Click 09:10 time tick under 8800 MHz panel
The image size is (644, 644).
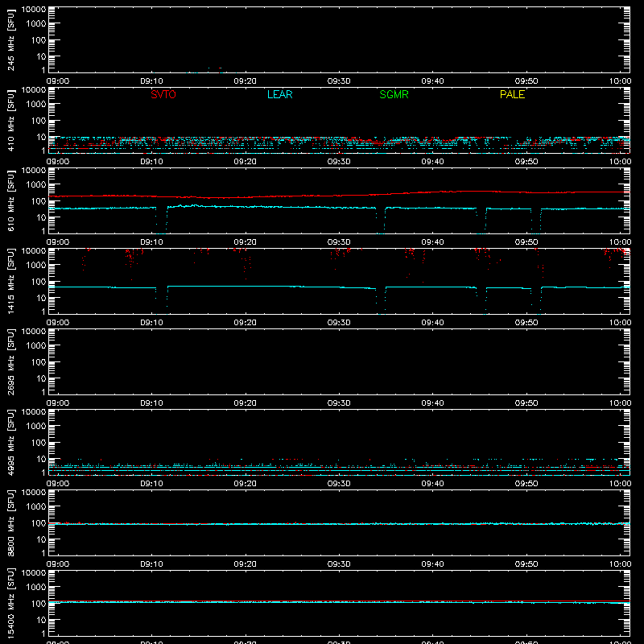[x=151, y=564]
